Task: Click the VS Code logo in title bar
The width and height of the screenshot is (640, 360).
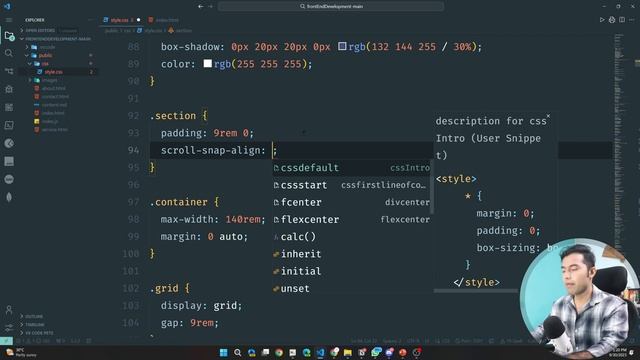Action: point(7,6)
